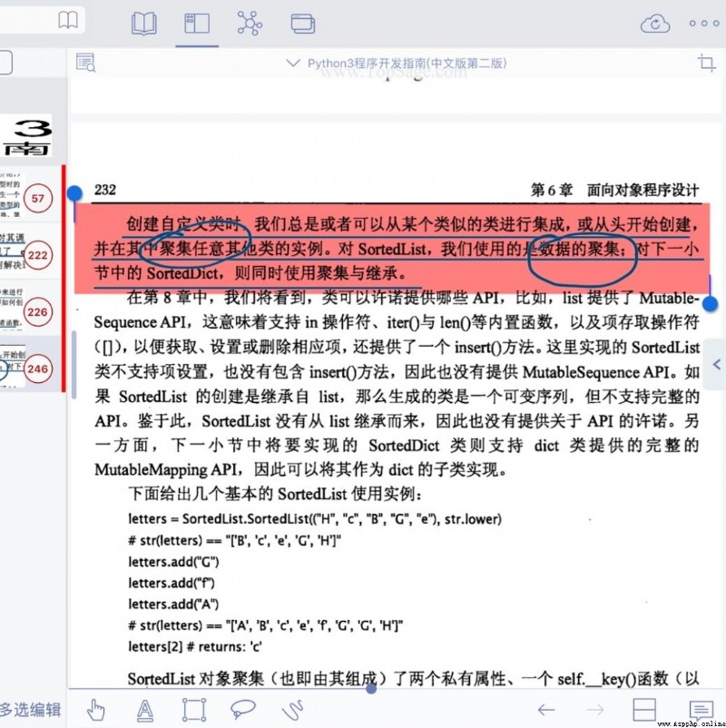The width and height of the screenshot is (726, 728).
Task: Click page number 232
Action: pos(105,190)
